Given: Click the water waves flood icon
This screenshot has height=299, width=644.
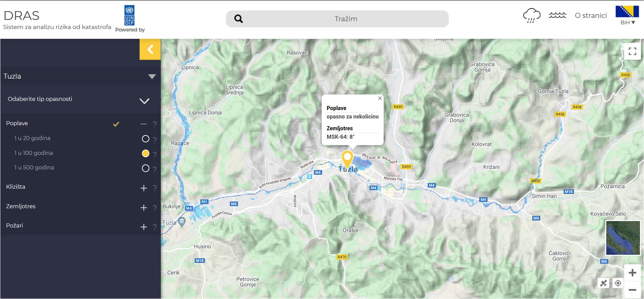Looking at the screenshot, I should [x=557, y=16].
